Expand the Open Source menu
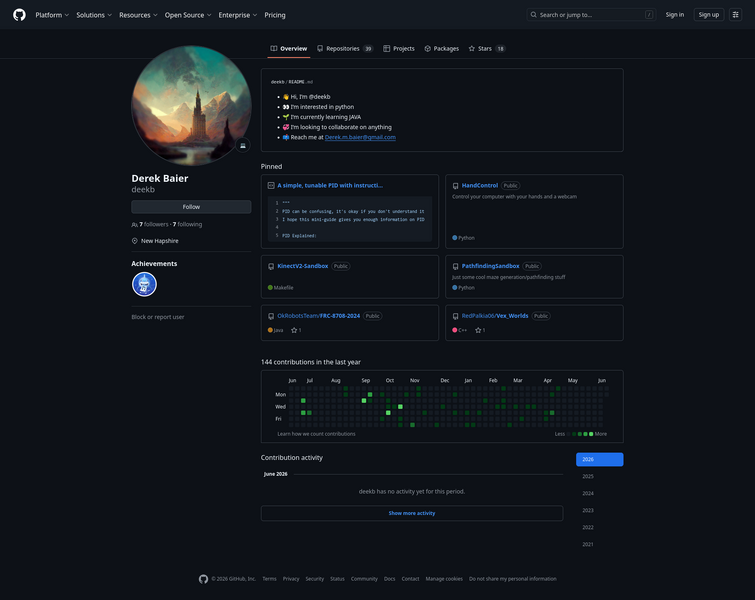The image size is (755, 600). click(188, 15)
